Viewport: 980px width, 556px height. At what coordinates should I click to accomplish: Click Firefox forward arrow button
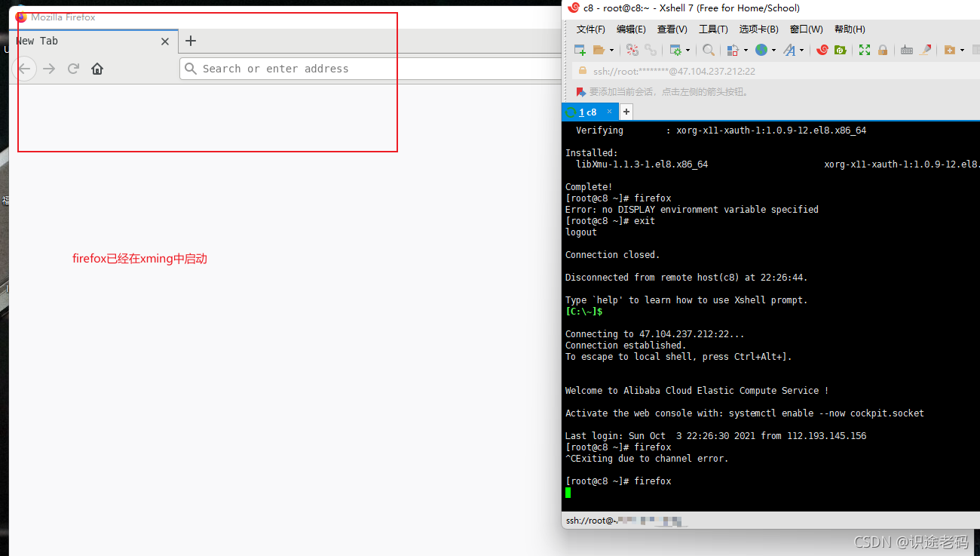[49, 69]
